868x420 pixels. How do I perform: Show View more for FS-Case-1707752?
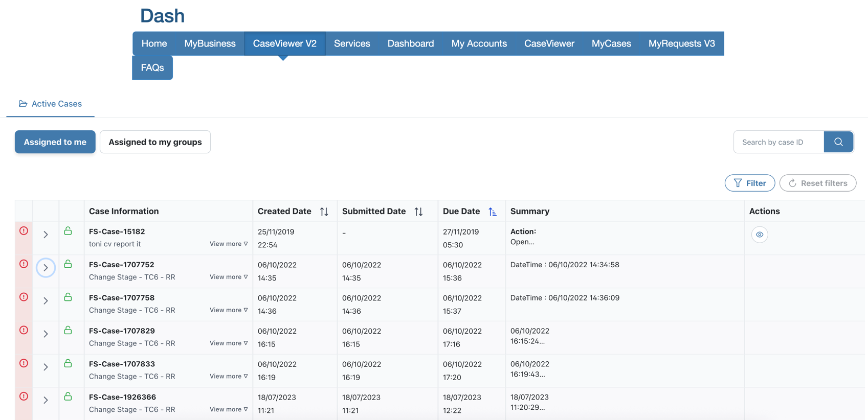tap(229, 277)
